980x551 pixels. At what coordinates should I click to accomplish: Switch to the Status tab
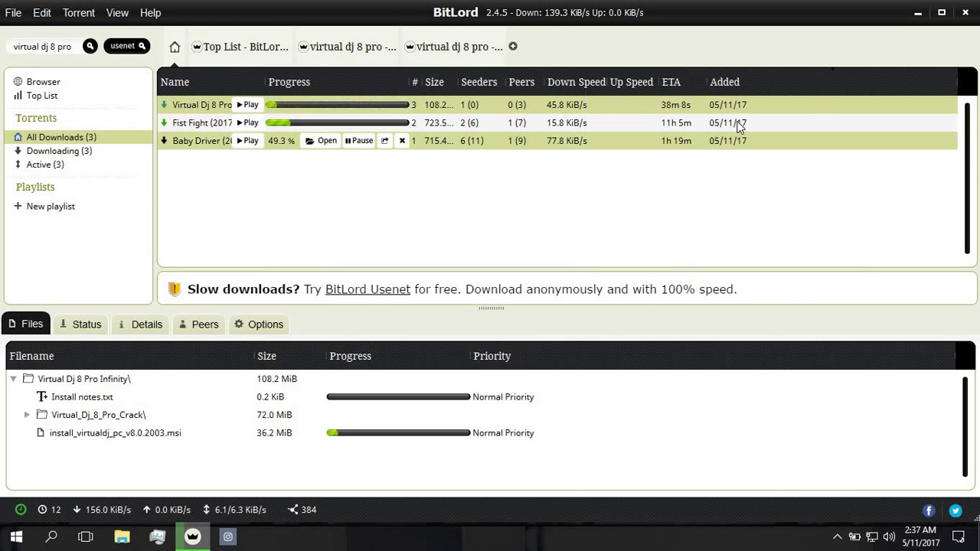[80, 324]
